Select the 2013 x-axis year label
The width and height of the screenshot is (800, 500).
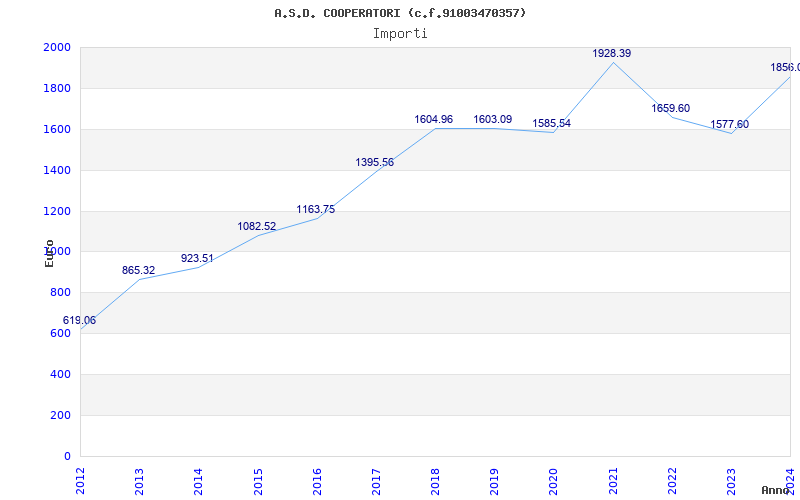click(x=139, y=479)
